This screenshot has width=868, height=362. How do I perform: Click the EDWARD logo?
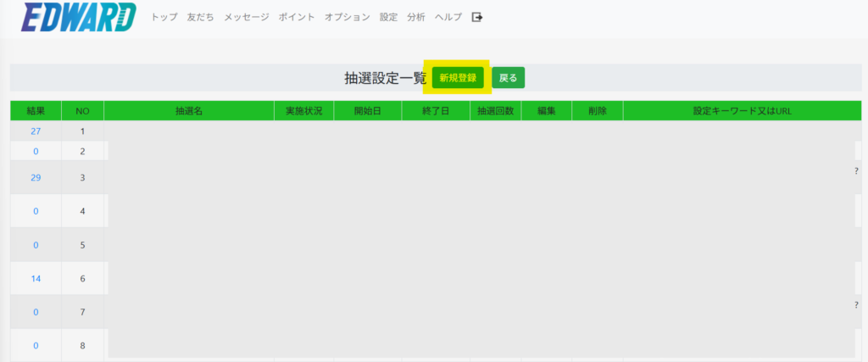click(79, 17)
